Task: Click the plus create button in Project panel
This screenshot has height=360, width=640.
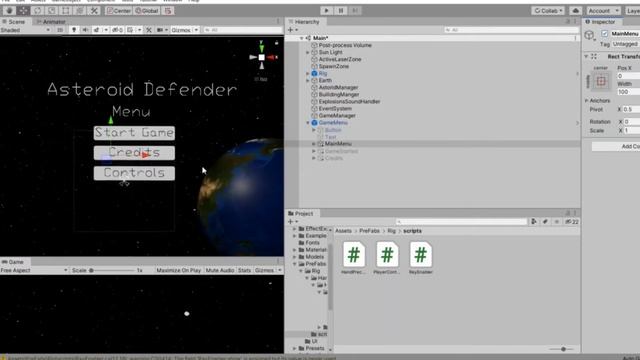Action: pos(291,222)
